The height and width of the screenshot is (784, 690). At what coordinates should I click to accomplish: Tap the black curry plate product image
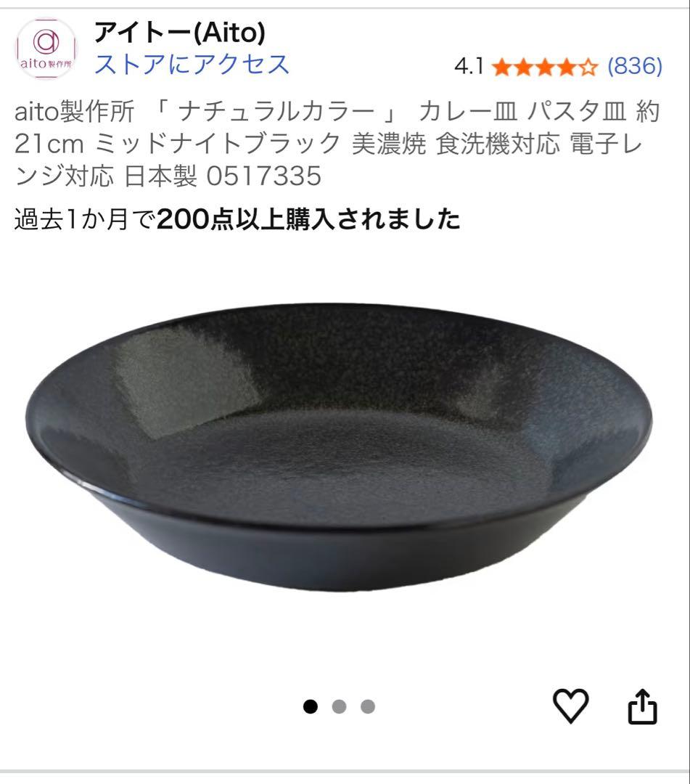[340, 446]
